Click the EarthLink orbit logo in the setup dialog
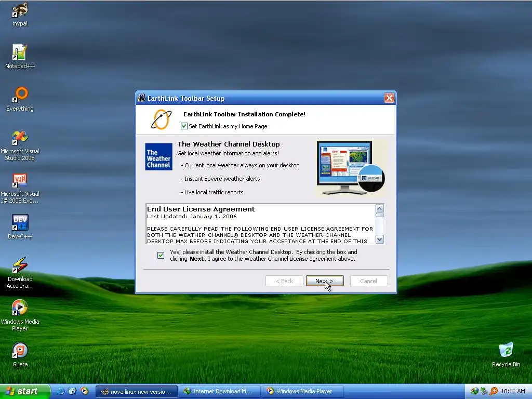Image resolution: width=532 pixels, height=399 pixels. tap(161, 119)
